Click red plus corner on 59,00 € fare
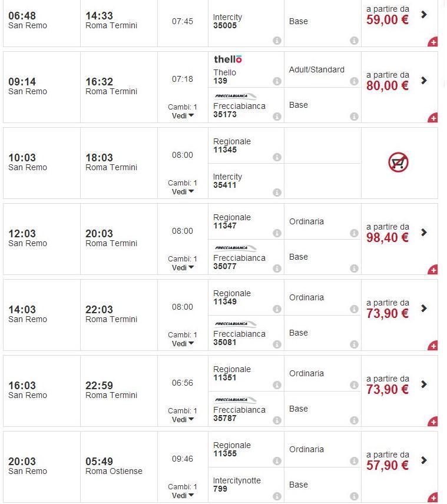447x504 pixels. pyautogui.click(x=433, y=42)
